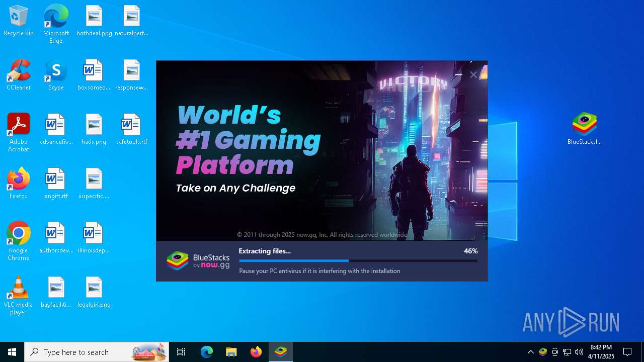Click the network status tray icon
Viewport: 644px width, 362px height.
567,352
